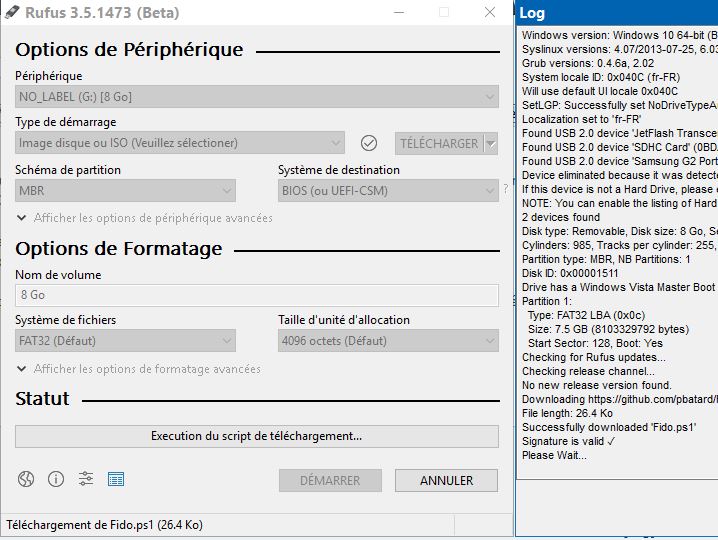Close the Rufus window
Screen dimensions: 718x540
[490, 12]
